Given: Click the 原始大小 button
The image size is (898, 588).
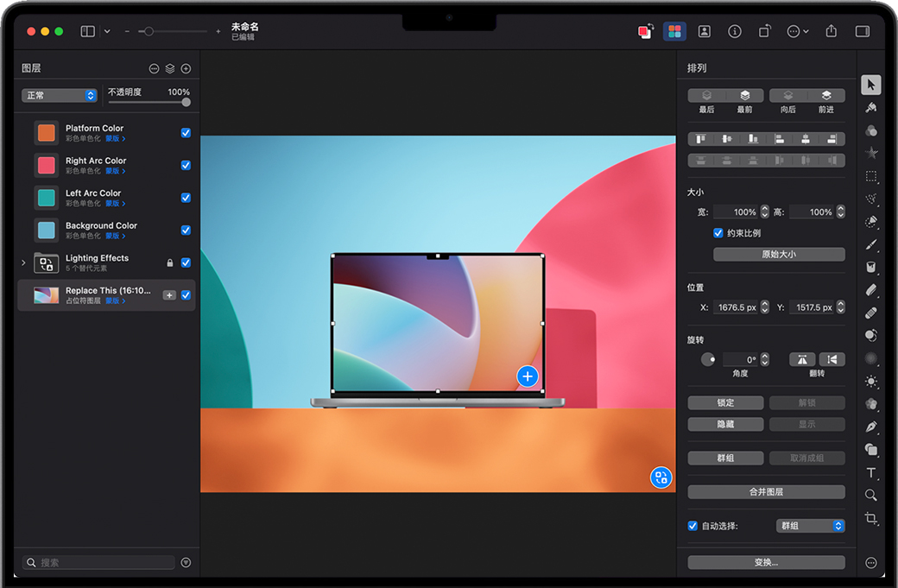Looking at the screenshot, I should (778, 255).
